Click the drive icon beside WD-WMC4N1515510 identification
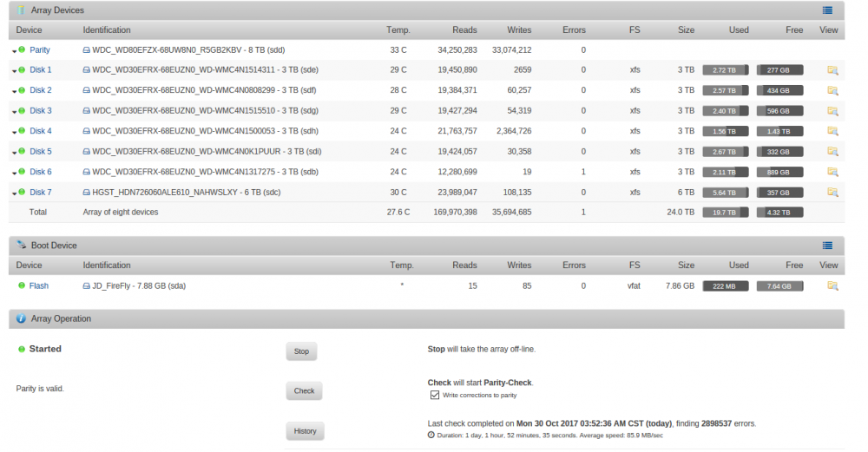 86,111
